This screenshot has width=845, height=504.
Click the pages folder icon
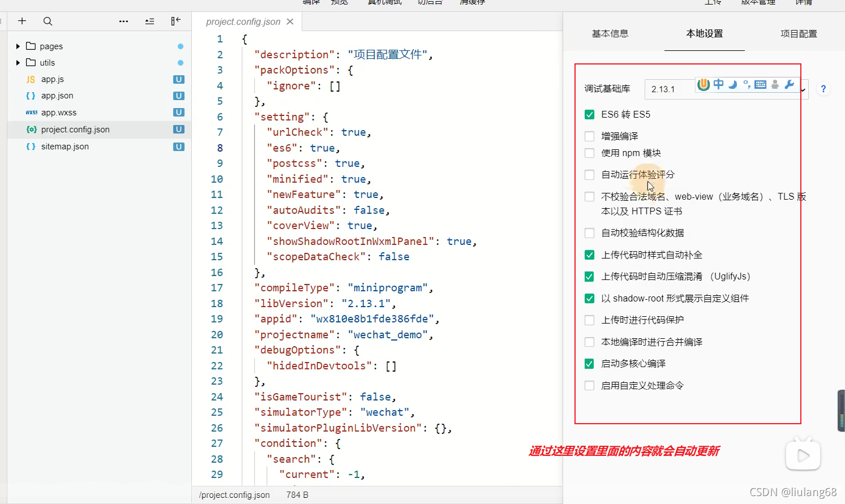(x=31, y=46)
